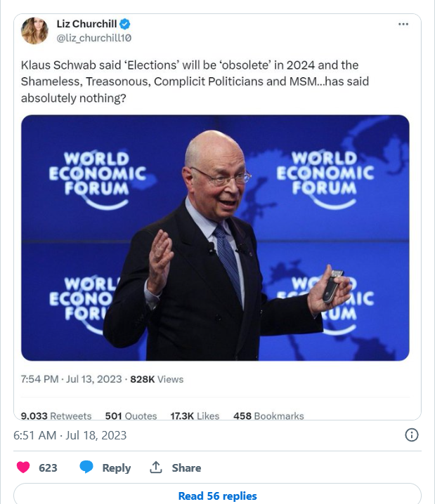Click the 458 Bookmarks count
The width and height of the screenshot is (435, 504).
268,416
